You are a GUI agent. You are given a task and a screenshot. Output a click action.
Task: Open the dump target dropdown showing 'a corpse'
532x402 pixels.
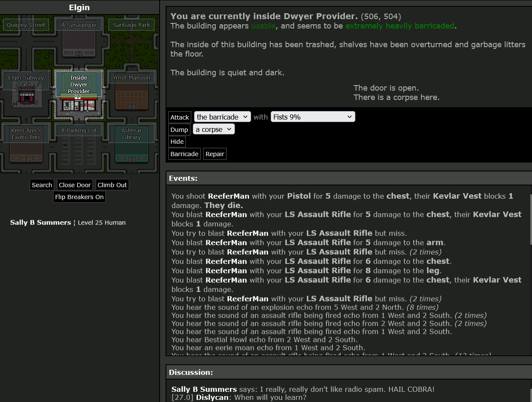214,129
